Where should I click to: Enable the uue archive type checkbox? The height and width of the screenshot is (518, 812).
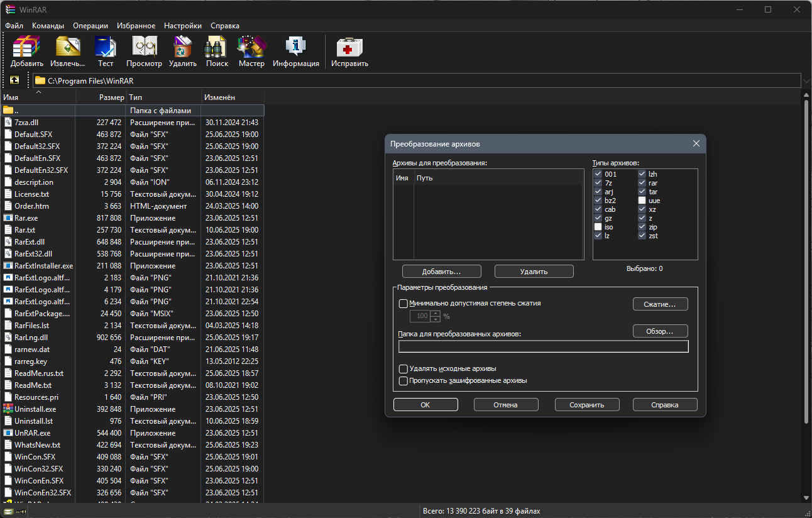642,201
